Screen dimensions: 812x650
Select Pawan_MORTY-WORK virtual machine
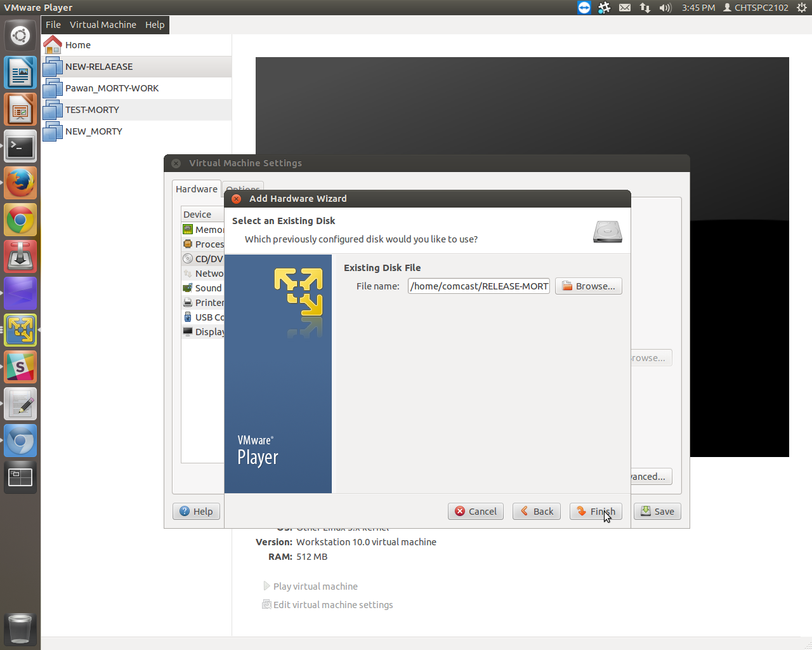112,88
